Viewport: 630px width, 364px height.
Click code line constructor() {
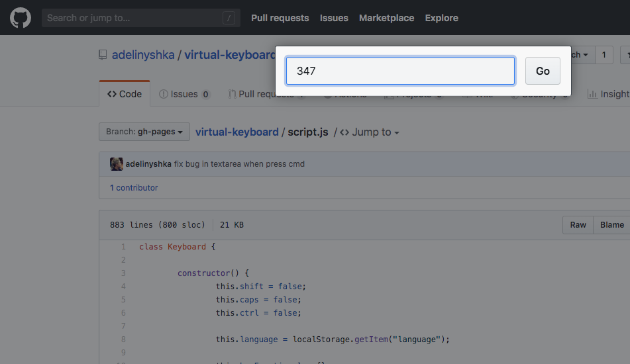point(213,273)
